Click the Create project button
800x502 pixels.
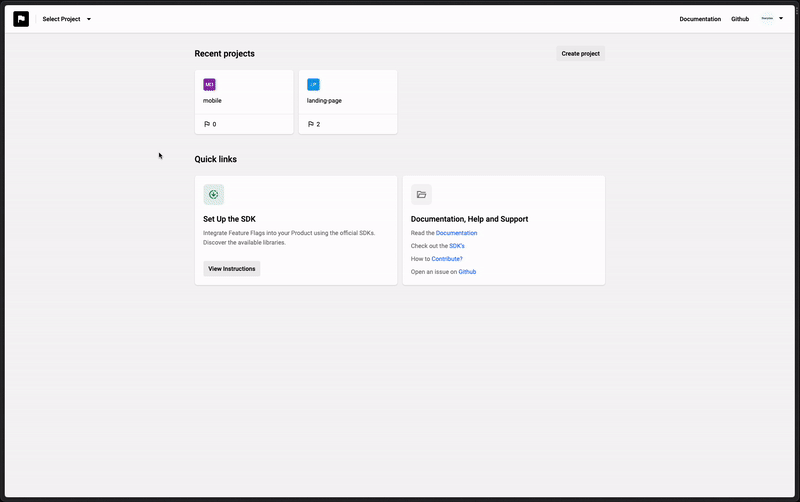pos(581,54)
